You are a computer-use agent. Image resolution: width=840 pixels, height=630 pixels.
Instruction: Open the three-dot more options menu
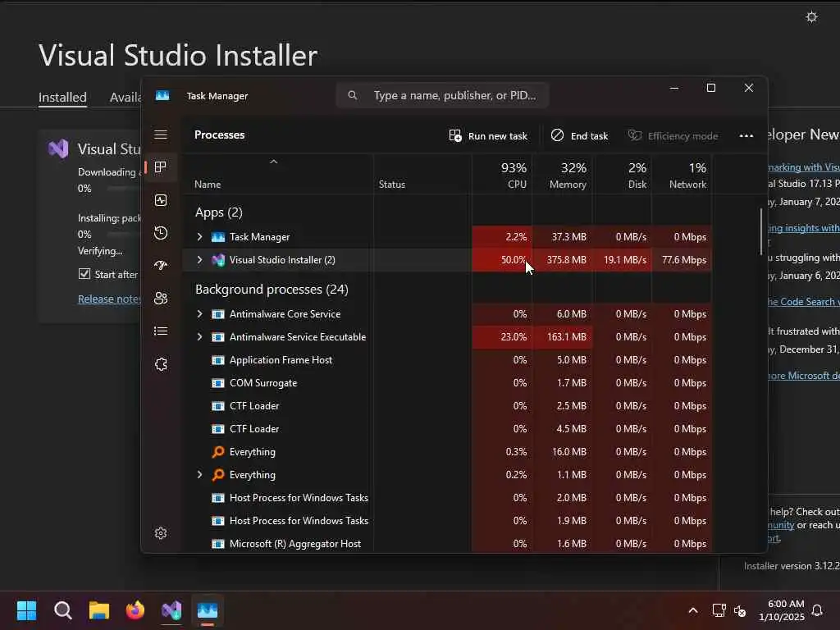coord(746,135)
